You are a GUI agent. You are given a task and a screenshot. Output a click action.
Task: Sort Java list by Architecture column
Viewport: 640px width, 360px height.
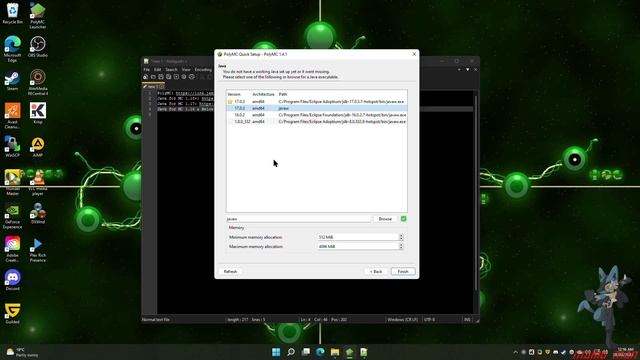[263, 94]
